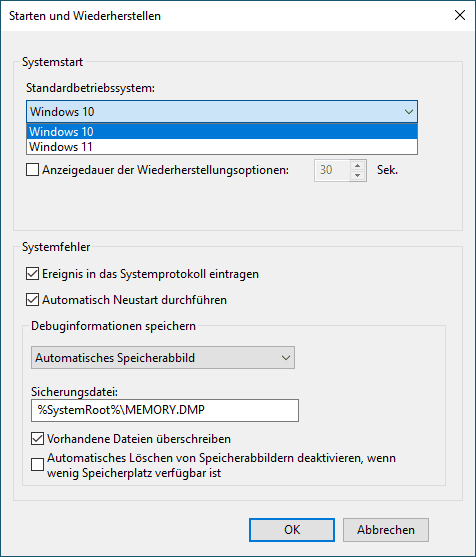
Task: Confirm with the OK button
Action: tap(292, 530)
